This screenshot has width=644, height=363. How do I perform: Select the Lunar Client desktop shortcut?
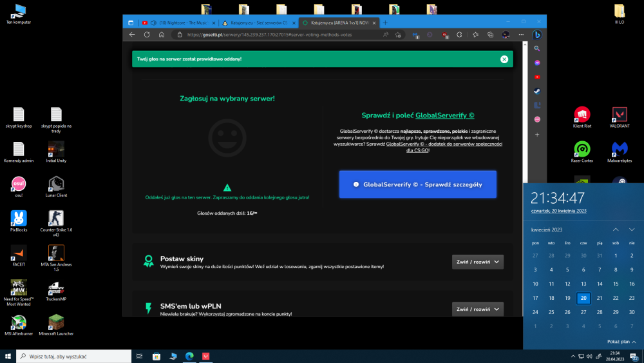tap(56, 187)
